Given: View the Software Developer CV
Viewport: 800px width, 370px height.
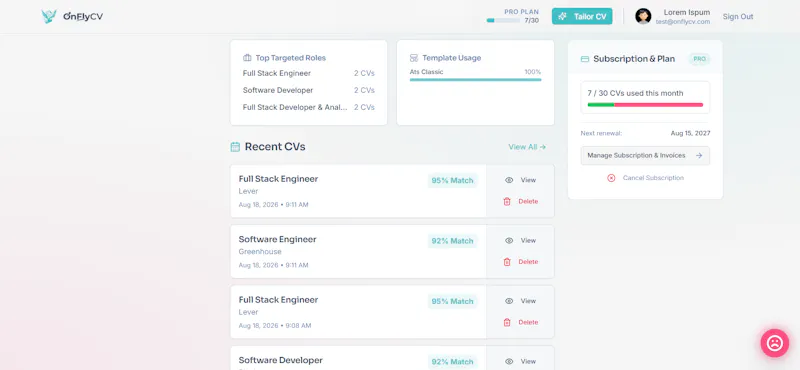Looking at the screenshot, I should [520, 361].
